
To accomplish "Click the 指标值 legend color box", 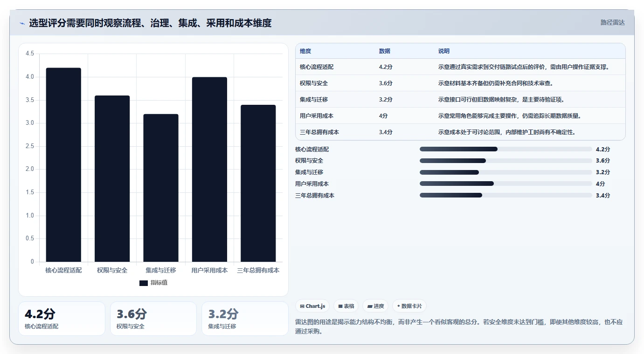I will pyautogui.click(x=144, y=283).
